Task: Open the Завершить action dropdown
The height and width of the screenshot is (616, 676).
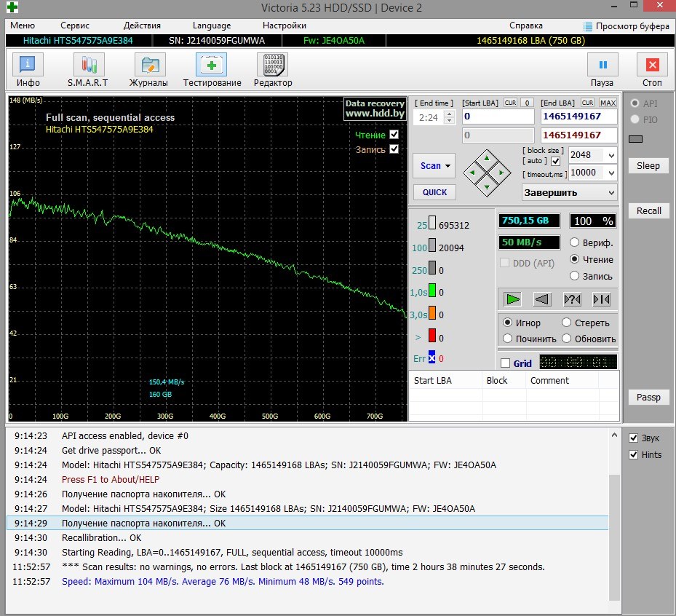Action: pyautogui.click(x=610, y=193)
